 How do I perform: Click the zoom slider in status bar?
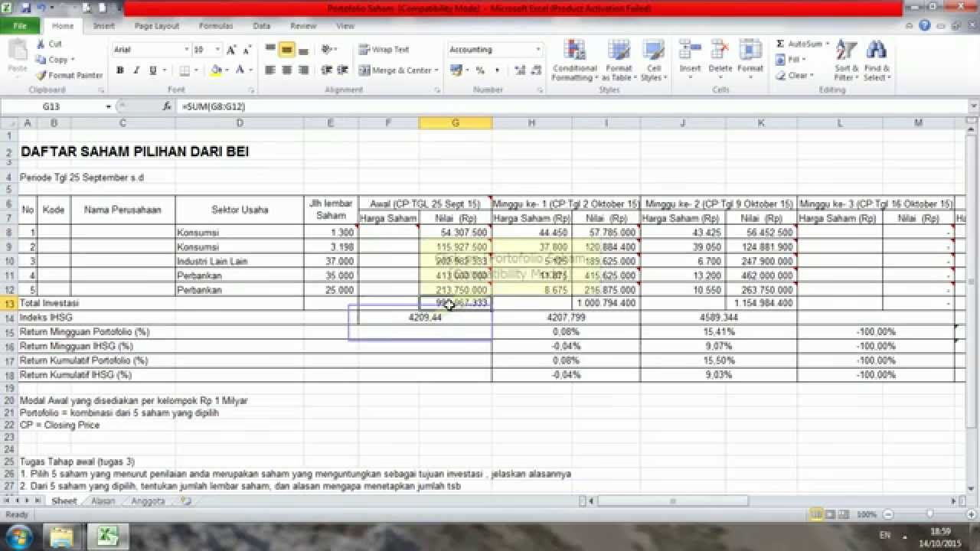coord(929,515)
